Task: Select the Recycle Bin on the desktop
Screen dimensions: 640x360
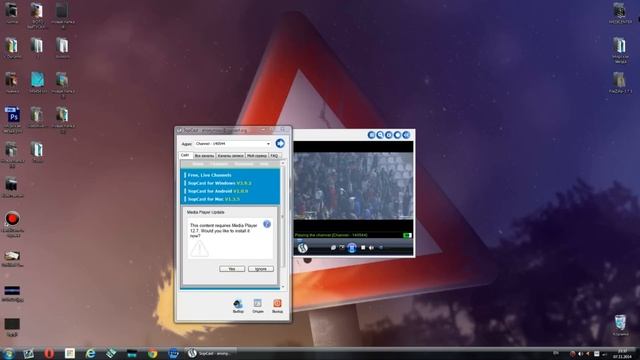Action: (x=620, y=325)
